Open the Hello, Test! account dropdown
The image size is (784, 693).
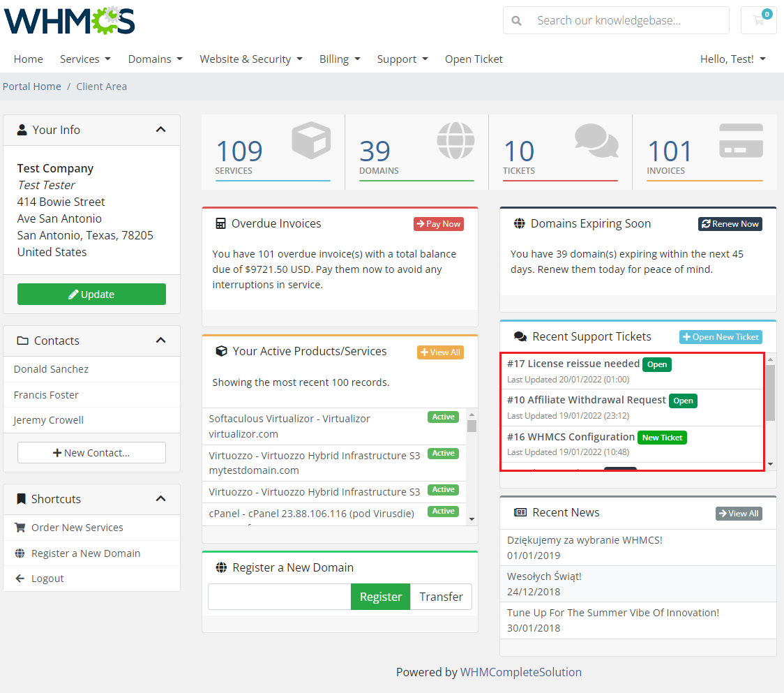coord(733,59)
